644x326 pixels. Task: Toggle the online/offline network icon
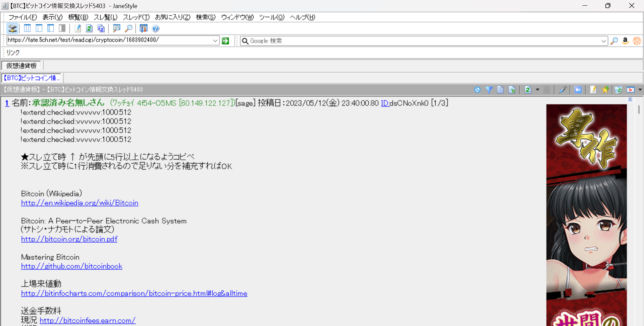pos(12,28)
